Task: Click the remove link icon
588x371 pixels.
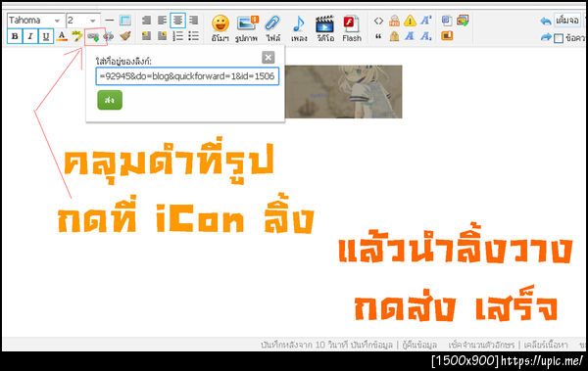Action: point(109,36)
